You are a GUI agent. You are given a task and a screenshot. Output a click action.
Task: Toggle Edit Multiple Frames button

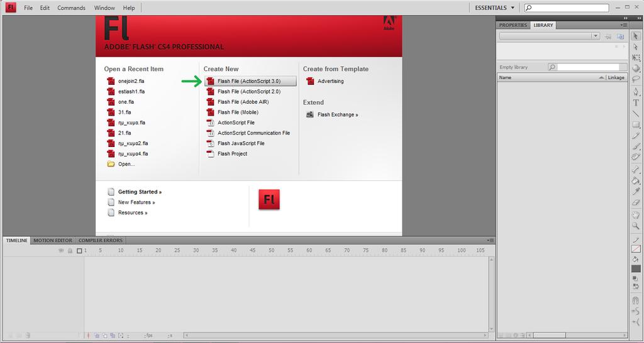[x=113, y=335]
